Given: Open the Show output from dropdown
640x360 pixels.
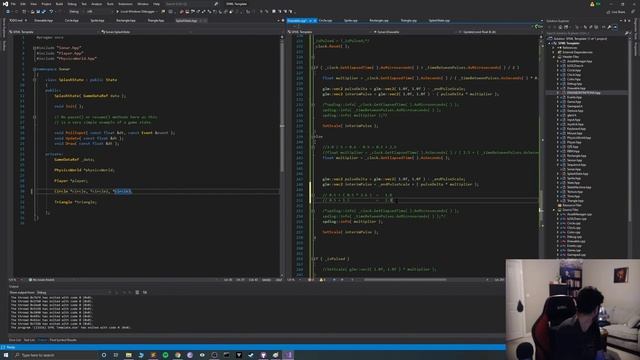Looking at the screenshot, I should coord(73,292).
